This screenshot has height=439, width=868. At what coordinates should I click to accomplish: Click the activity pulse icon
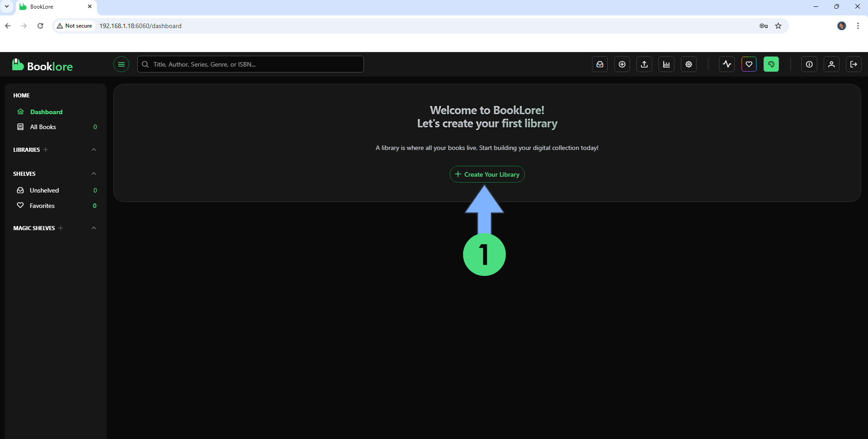pos(727,64)
